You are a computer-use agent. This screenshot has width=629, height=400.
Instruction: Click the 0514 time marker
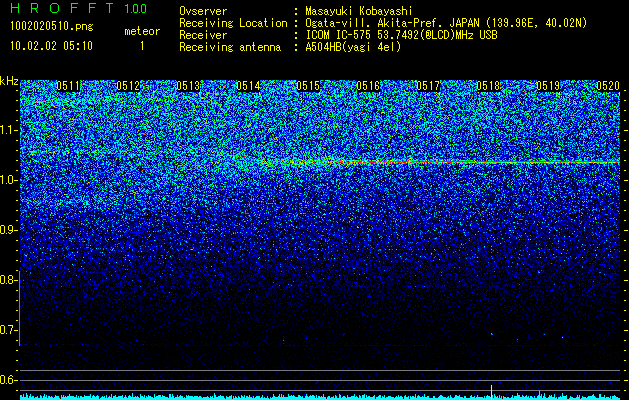[x=248, y=86]
